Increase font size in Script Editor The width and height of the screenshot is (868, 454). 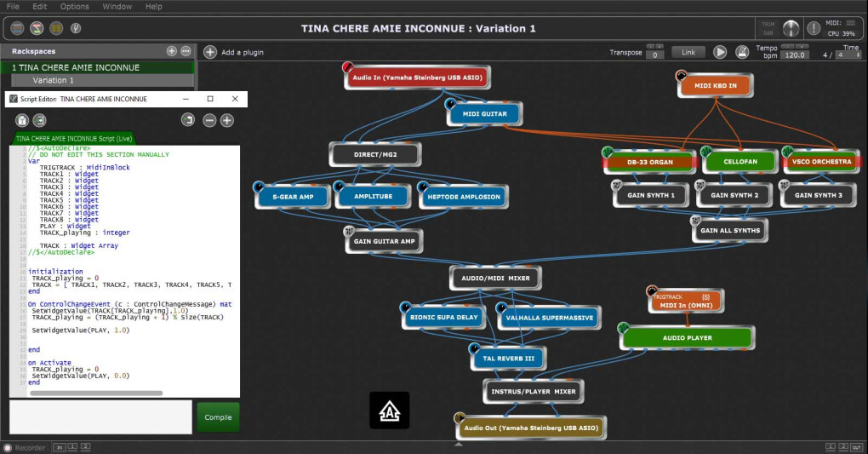coord(227,120)
